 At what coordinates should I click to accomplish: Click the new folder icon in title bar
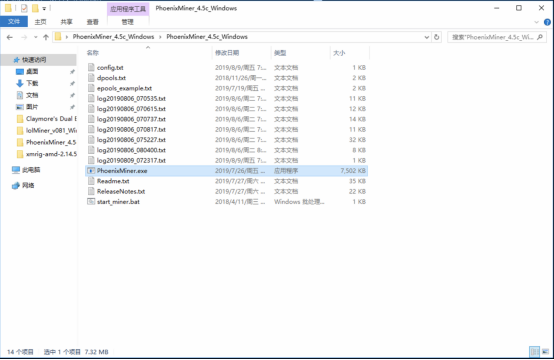(35, 8)
